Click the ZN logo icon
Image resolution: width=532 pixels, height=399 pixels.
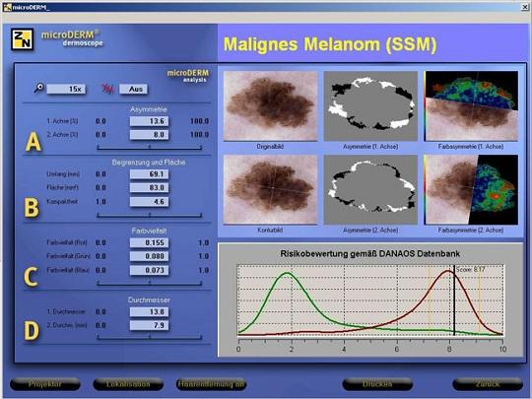click(22, 39)
